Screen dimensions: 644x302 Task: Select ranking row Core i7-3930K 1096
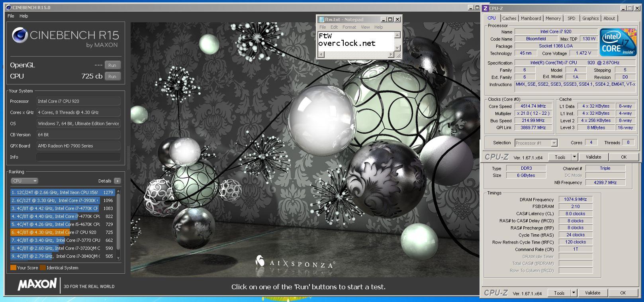63,200
